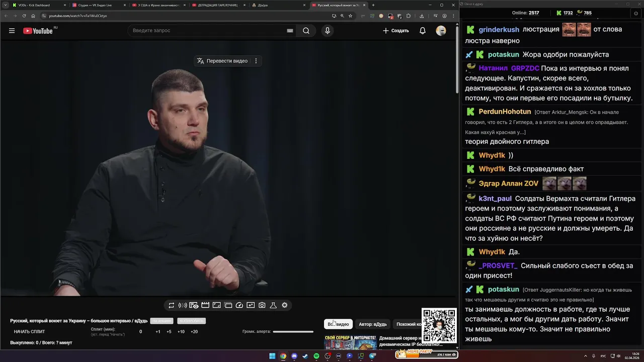The height and width of the screenshot is (362, 644).
Task: Open the playback speed gauge icon
Action: click(x=239, y=305)
